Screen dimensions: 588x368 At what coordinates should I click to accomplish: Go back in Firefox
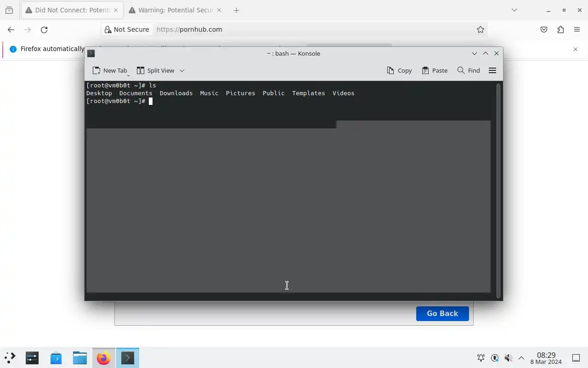click(11, 29)
